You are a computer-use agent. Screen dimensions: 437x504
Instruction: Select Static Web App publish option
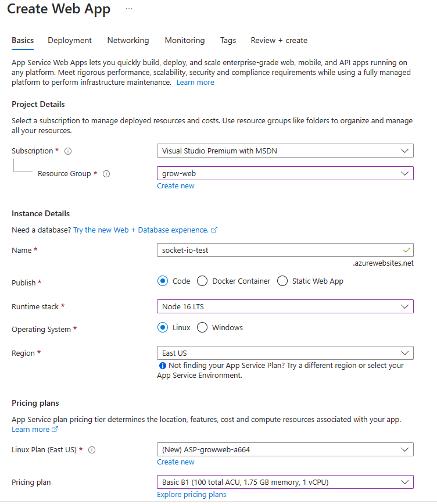point(282,281)
